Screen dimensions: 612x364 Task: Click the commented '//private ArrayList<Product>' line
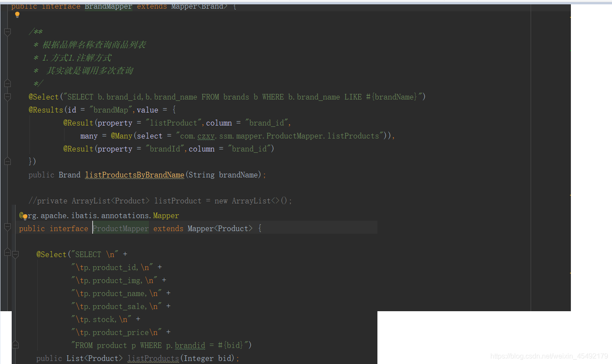click(x=160, y=201)
